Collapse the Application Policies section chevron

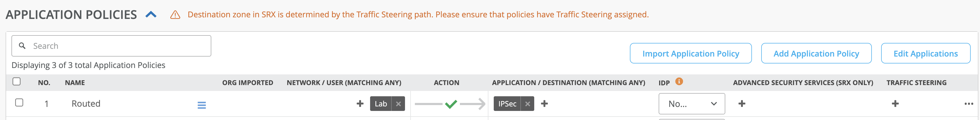pyautogui.click(x=151, y=14)
